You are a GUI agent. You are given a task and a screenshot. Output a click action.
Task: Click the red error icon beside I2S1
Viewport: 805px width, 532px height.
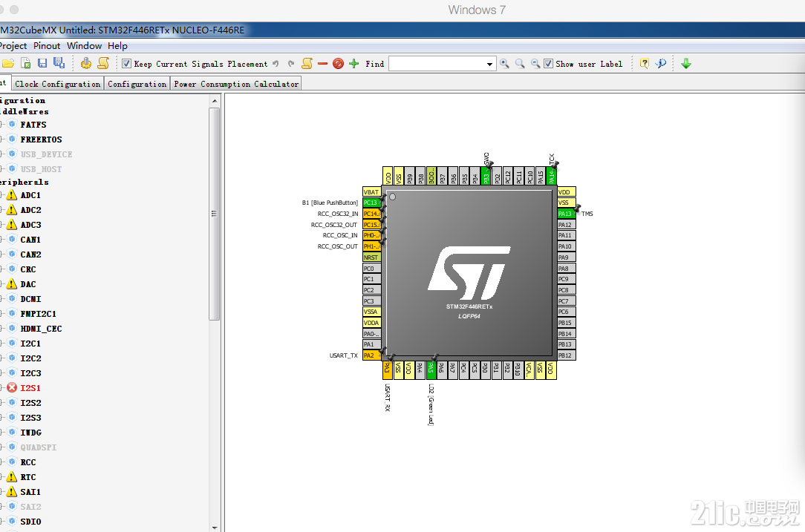[x=12, y=388]
